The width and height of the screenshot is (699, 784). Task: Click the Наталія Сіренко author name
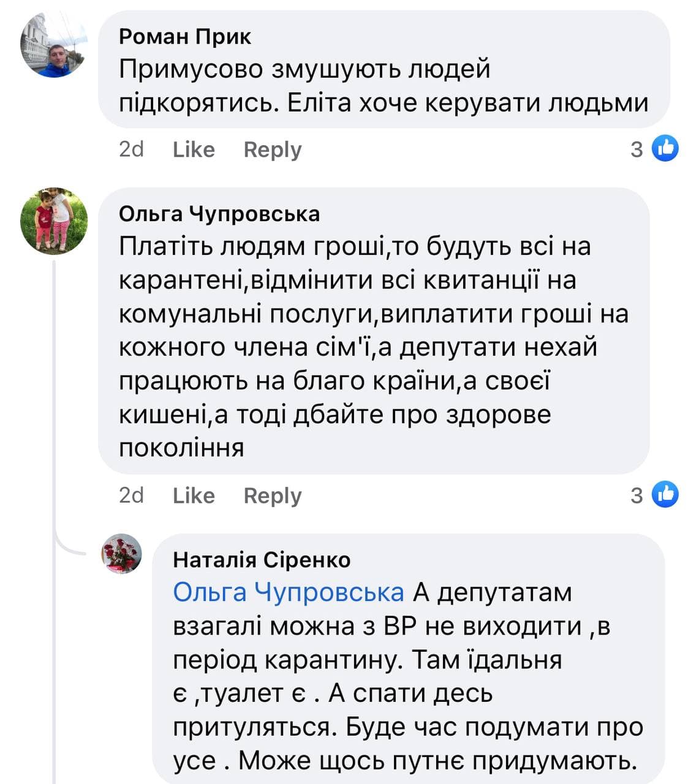[262, 560]
